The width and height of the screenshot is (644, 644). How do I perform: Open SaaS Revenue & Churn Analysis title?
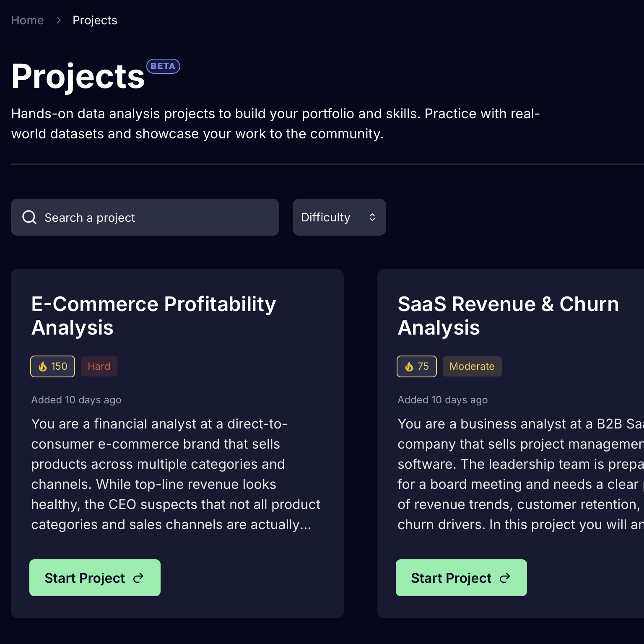[508, 316]
